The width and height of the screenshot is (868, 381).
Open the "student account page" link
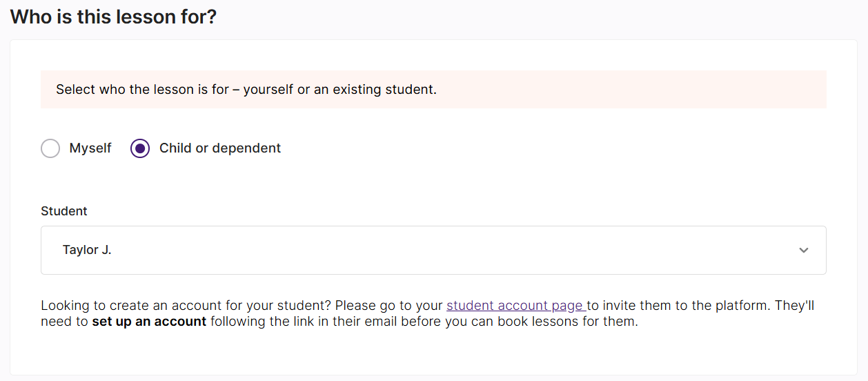[515, 305]
